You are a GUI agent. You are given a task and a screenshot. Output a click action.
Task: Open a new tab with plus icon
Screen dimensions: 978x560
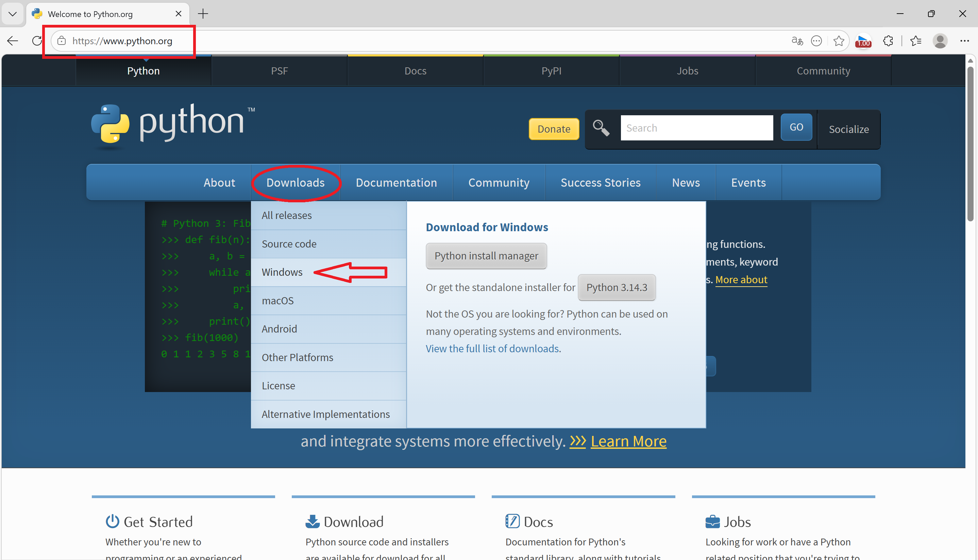[x=203, y=14]
